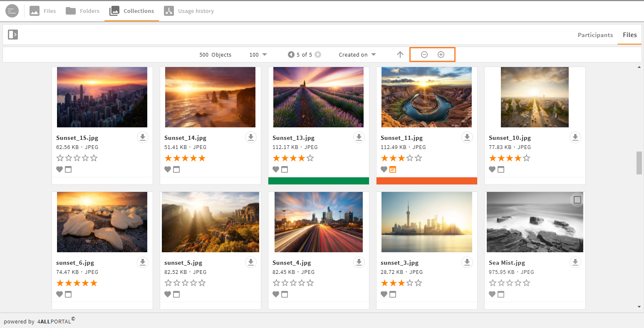Favorite Sunset_4.jpg with the heart

point(276,294)
